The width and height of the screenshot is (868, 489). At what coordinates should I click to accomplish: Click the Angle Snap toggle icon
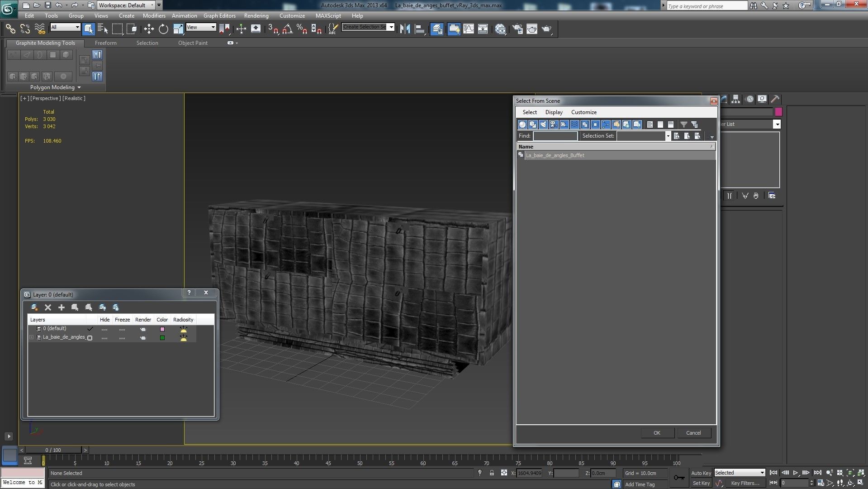287,29
